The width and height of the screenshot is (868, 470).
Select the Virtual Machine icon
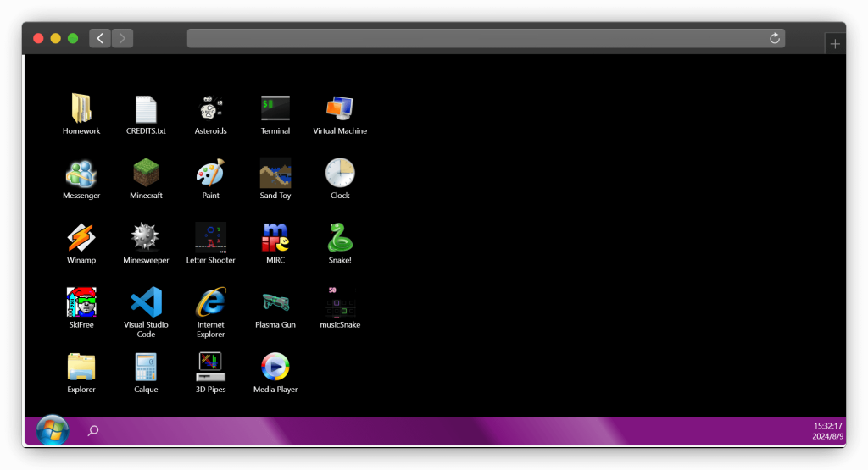pos(340,109)
